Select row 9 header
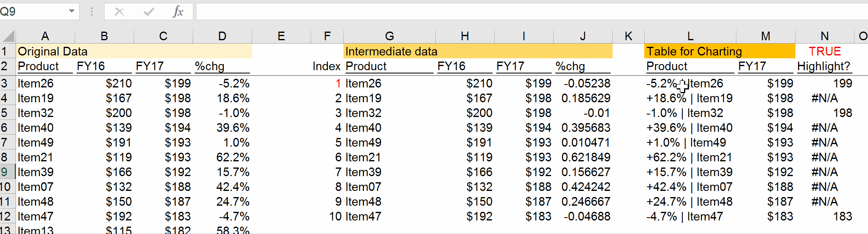This screenshot has height=234, width=868. (5, 172)
